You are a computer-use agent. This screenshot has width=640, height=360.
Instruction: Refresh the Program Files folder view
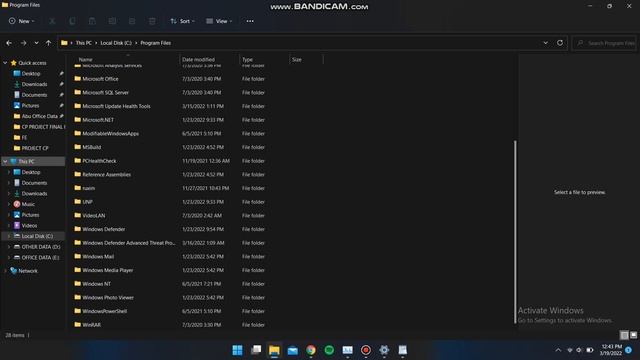[560, 43]
